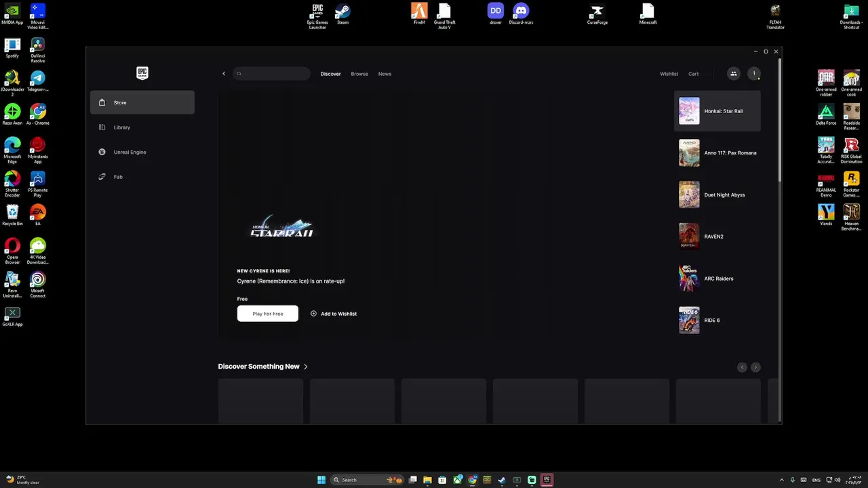
Task: Open Steam desktop shortcut at top
Action: pos(343,14)
